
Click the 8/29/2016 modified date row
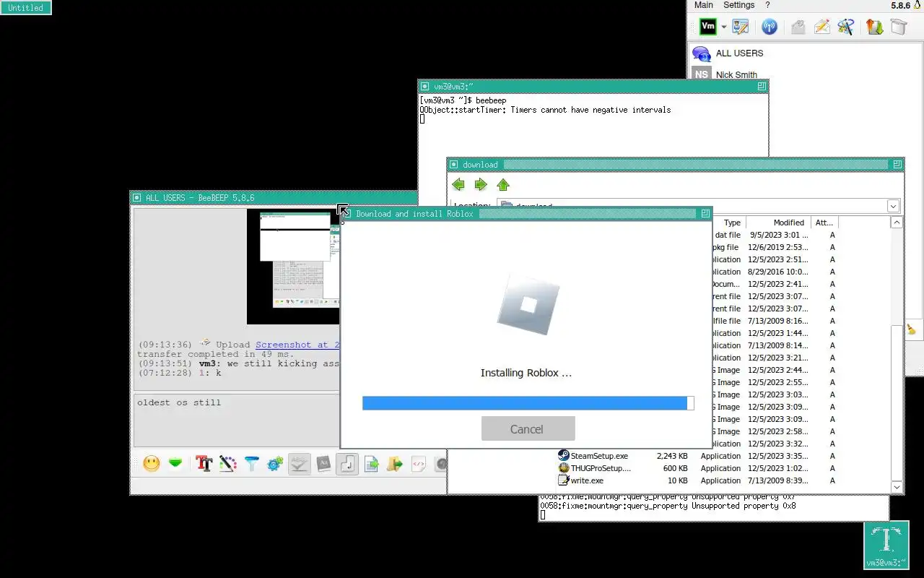778,272
